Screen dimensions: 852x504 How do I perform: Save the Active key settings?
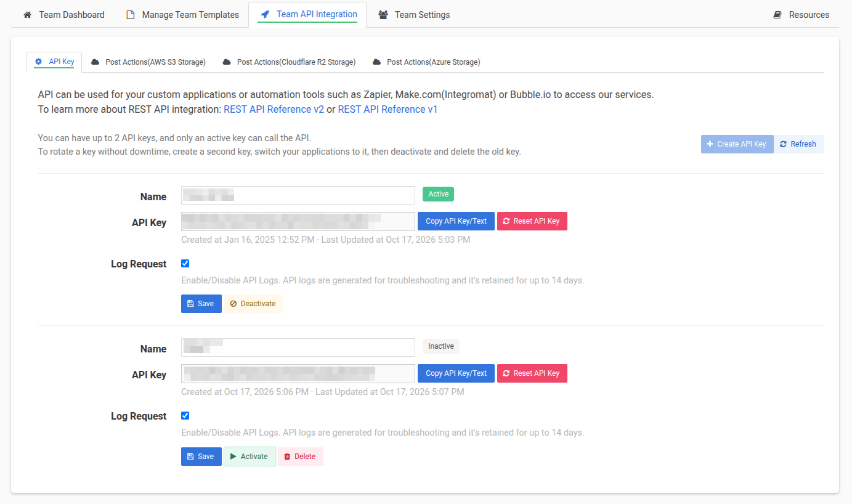pyautogui.click(x=201, y=304)
